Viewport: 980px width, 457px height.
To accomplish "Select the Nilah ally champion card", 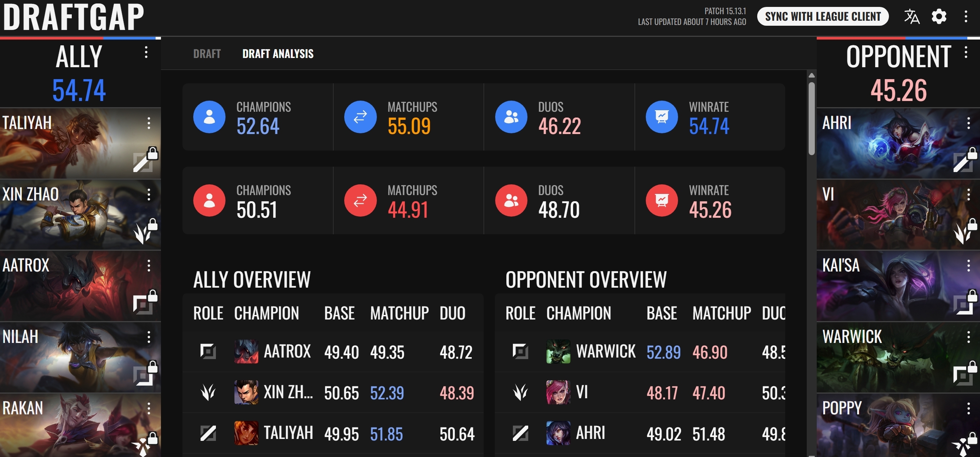I will pos(80,357).
